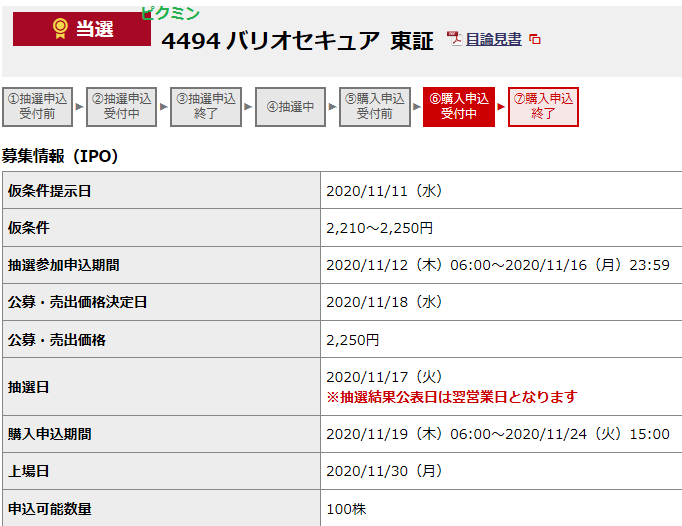Select active step ⑥購入申込受付中
Viewport: 682px width, 526px height.
point(459,107)
